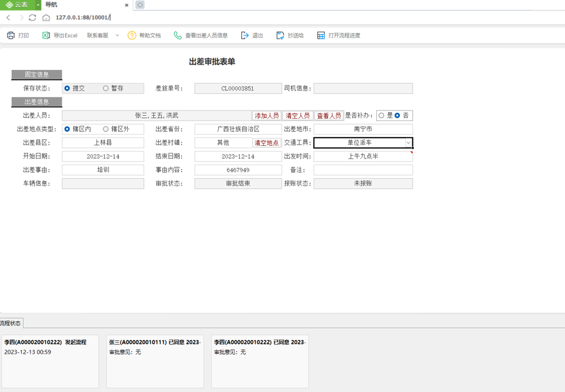Click the 备注 input field
The height and width of the screenshot is (392, 565).
click(x=363, y=170)
